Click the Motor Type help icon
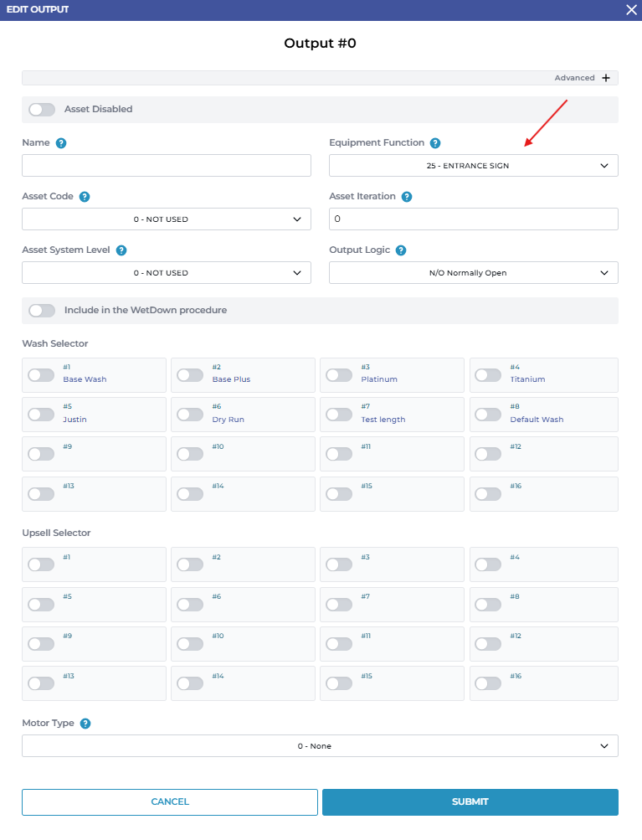This screenshot has height=840, width=642. click(85, 724)
